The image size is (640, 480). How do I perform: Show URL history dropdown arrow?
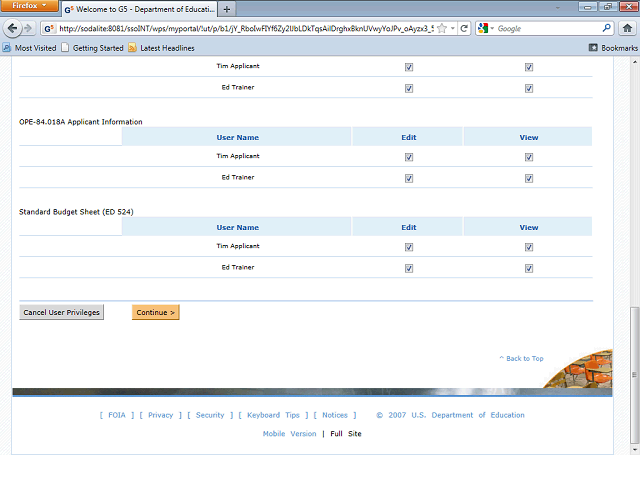point(453,29)
